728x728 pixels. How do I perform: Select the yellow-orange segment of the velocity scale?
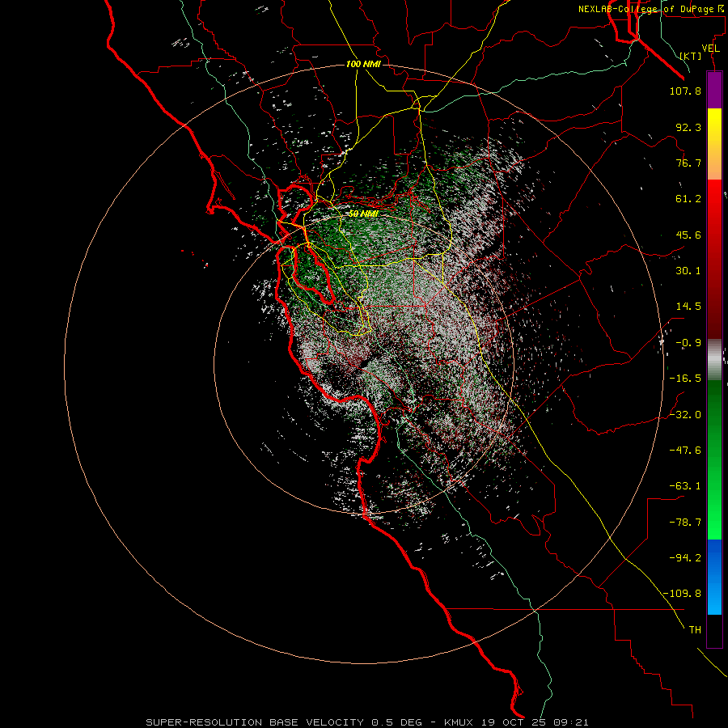coord(714,144)
